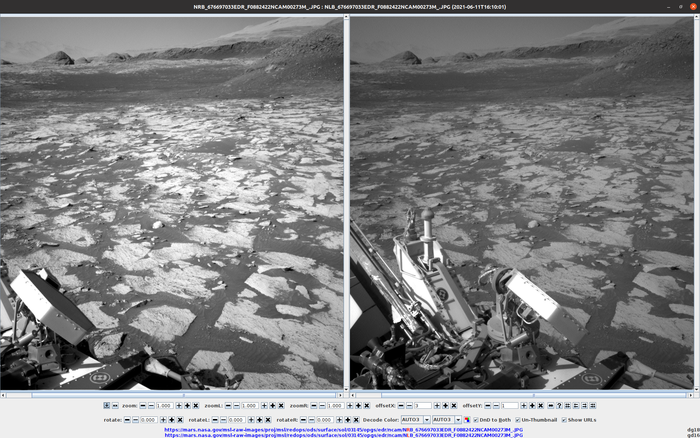700x438 pixels.
Task: Click the last layout icon in the top row
Action: [593, 405]
